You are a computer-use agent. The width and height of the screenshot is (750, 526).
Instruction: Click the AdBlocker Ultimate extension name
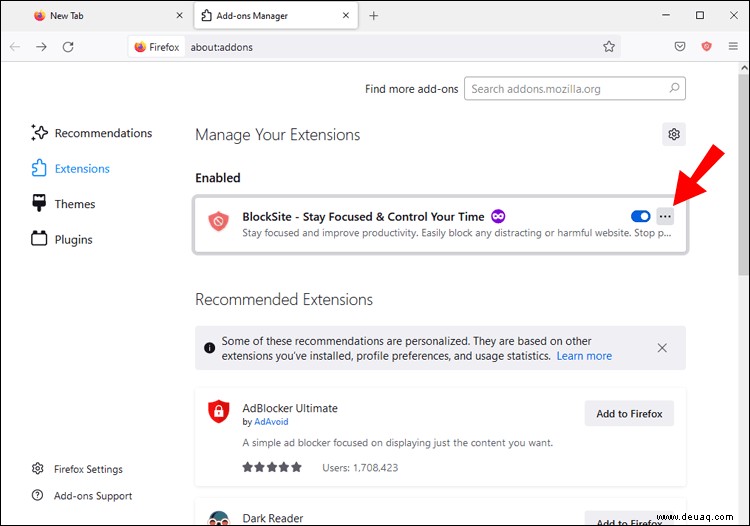(290, 408)
